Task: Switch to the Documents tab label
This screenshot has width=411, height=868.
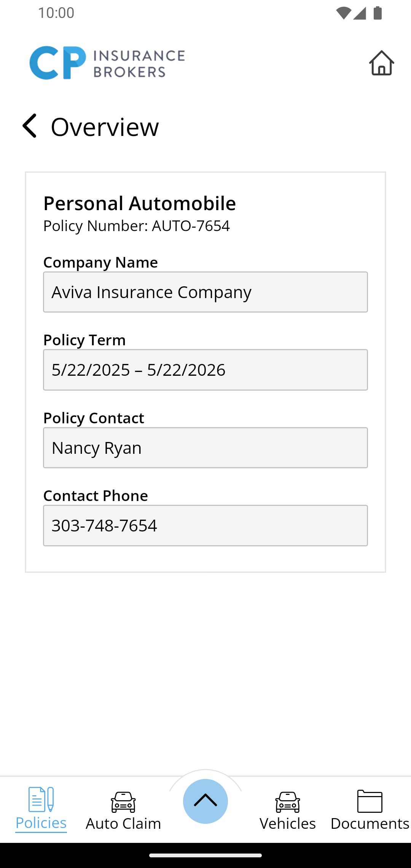Action: pos(370,823)
